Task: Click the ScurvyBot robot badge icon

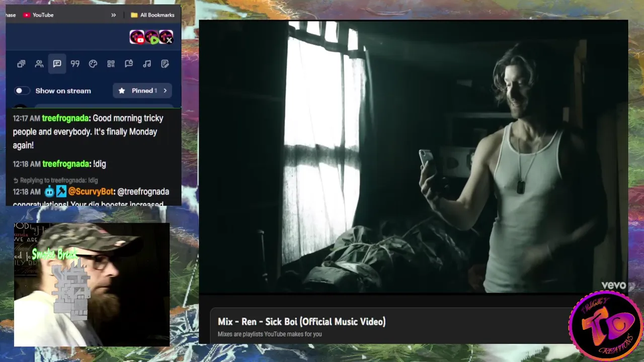Action: 49,192
